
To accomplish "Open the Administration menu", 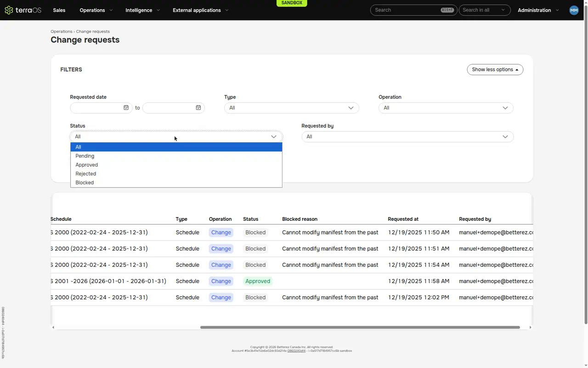I will [x=538, y=10].
